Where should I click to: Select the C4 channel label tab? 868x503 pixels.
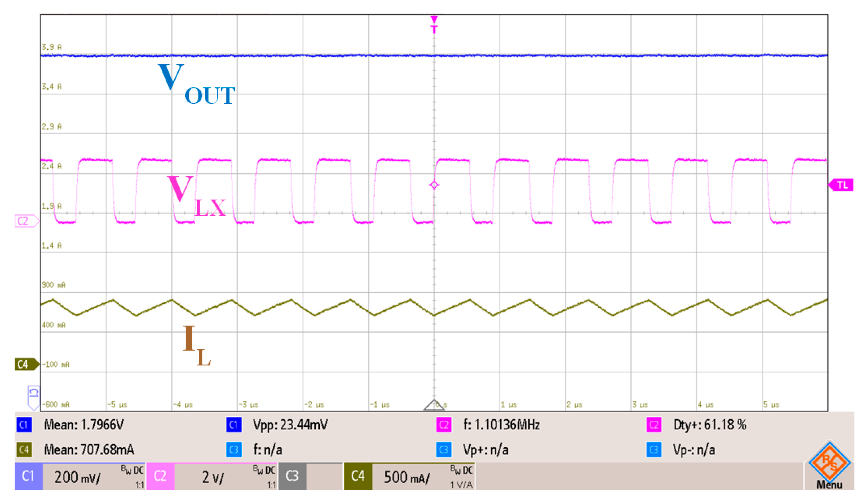[358, 476]
